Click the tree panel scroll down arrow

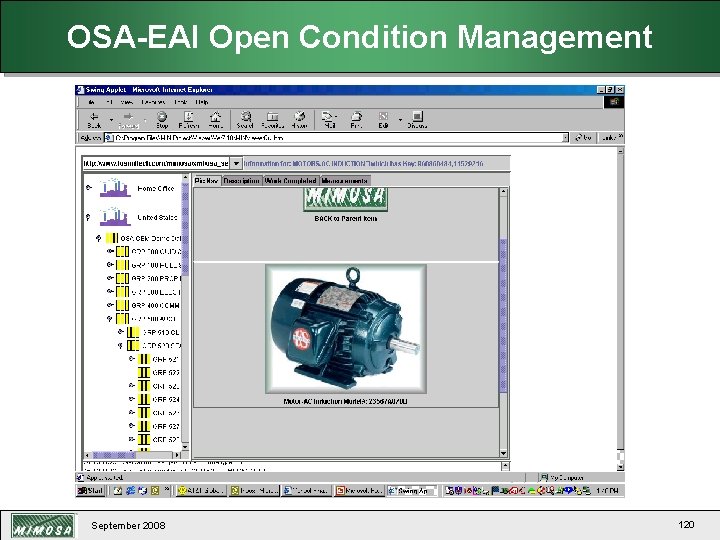[186, 446]
